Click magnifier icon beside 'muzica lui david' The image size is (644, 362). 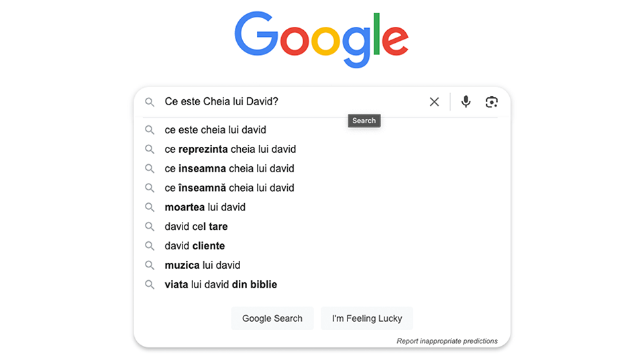click(150, 265)
